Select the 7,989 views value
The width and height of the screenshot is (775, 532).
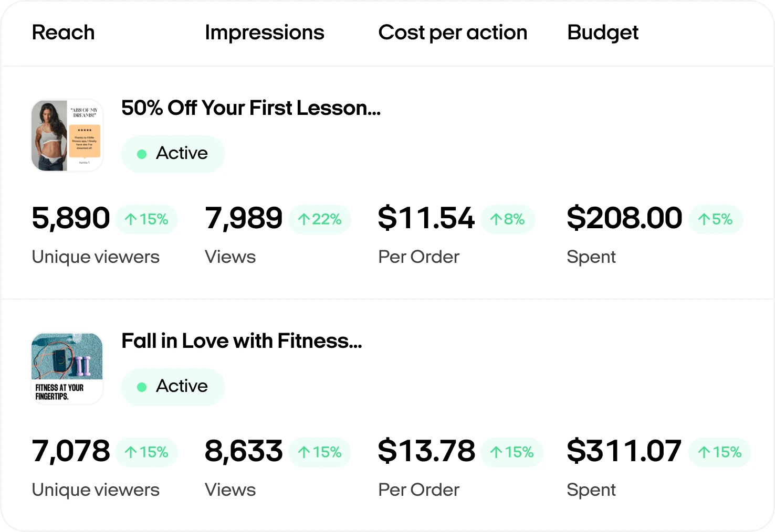pos(244,218)
